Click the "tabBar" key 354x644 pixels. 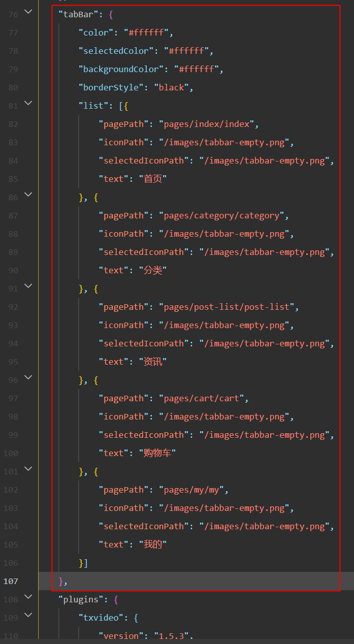point(78,14)
